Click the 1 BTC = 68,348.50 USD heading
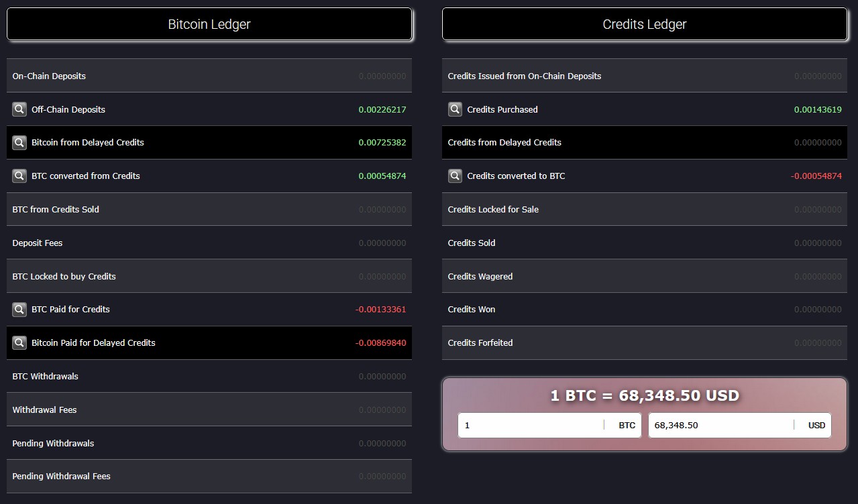Viewport: 858px width, 504px height. (x=644, y=395)
